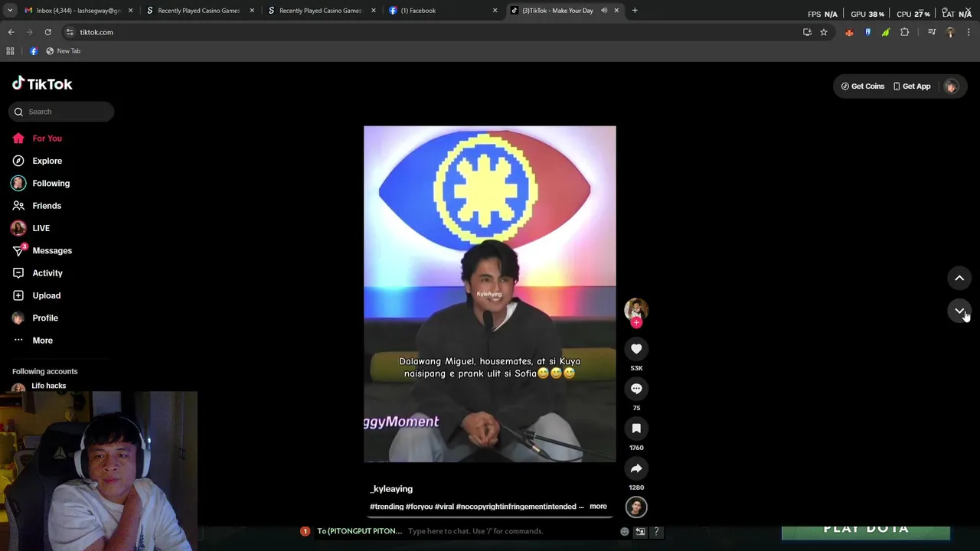The height and width of the screenshot is (551, 980).
Task: Expand the More menu in the sidebar
Action: click(32, 341)
